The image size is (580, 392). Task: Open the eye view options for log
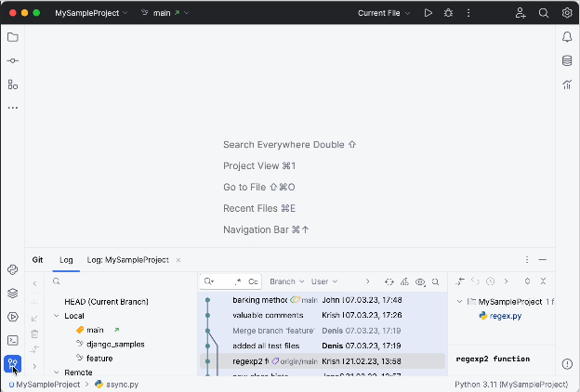[420, 281]
